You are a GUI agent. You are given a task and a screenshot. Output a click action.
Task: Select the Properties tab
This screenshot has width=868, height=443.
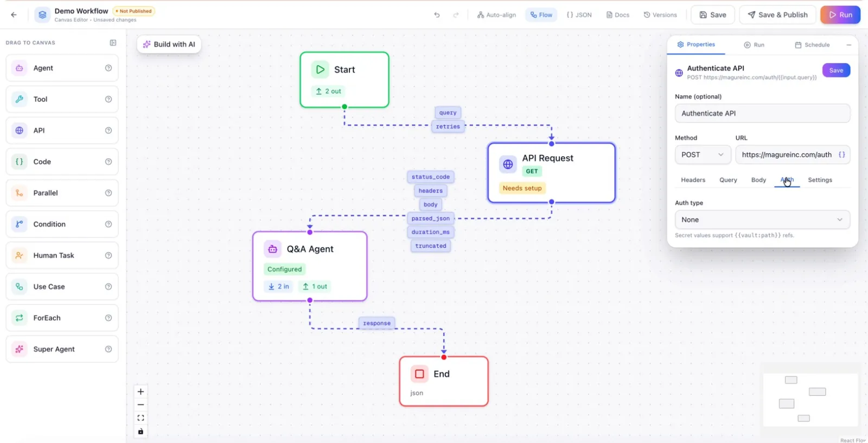click(x=696, y=44)
